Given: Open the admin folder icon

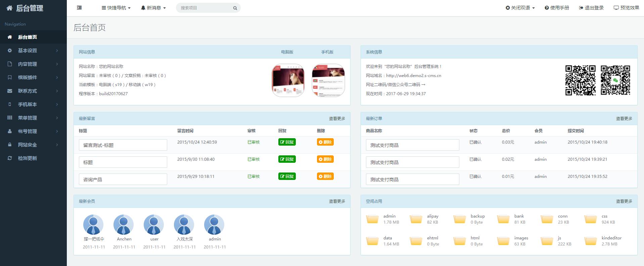Looking at the screenshot, I should (x=372, y=219).
